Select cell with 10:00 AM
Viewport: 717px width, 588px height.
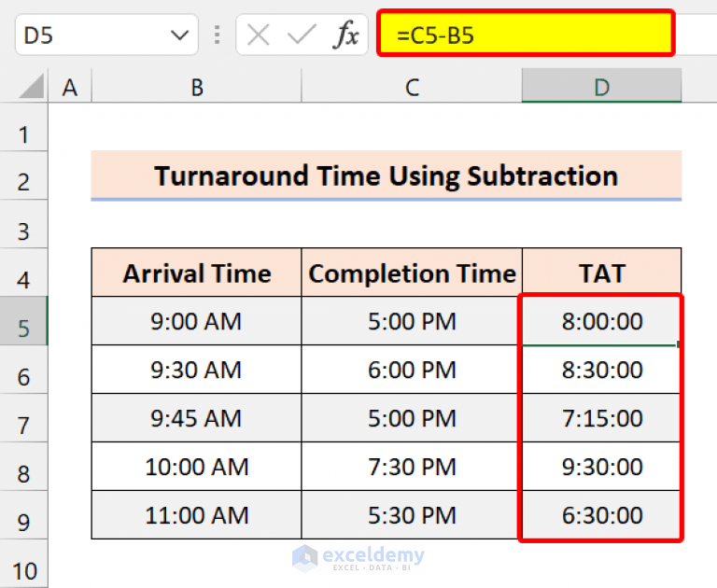click(197, 467)
